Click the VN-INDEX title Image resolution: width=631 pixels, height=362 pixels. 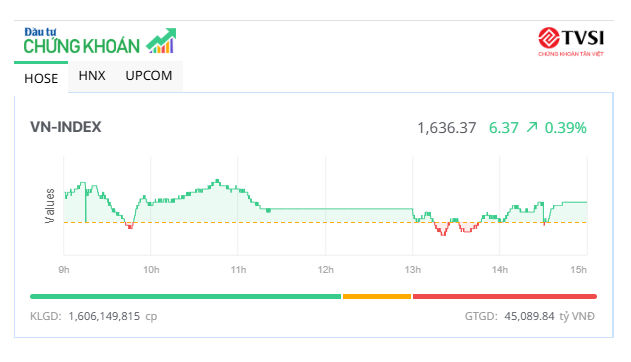(66, 127)
